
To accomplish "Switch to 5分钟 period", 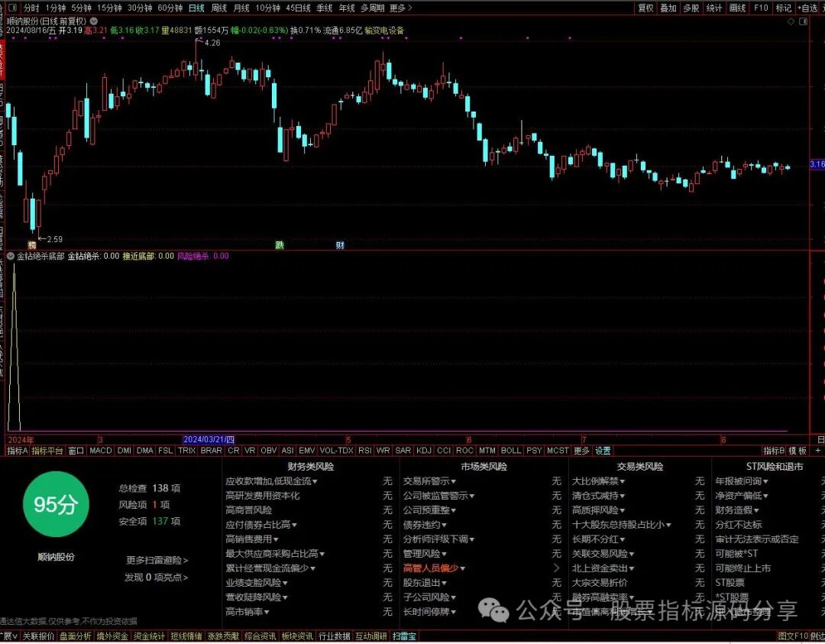I will (81, 8).
